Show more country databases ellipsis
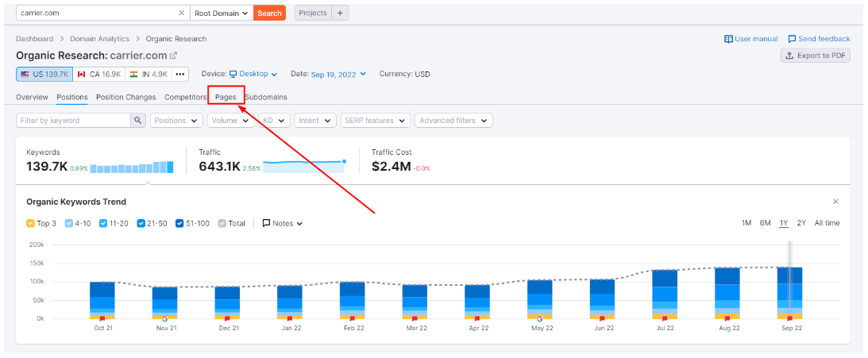This screenshot has width=868, height=358. coord(180,74)
